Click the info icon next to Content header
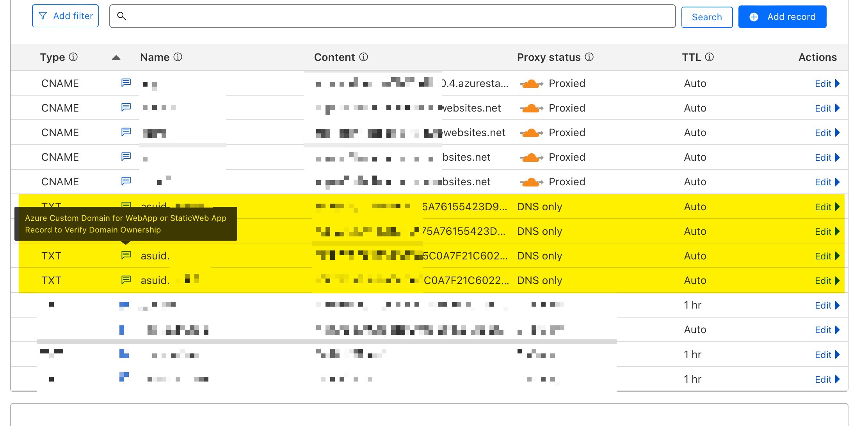The image size is (868, 426). click(364, 57)
